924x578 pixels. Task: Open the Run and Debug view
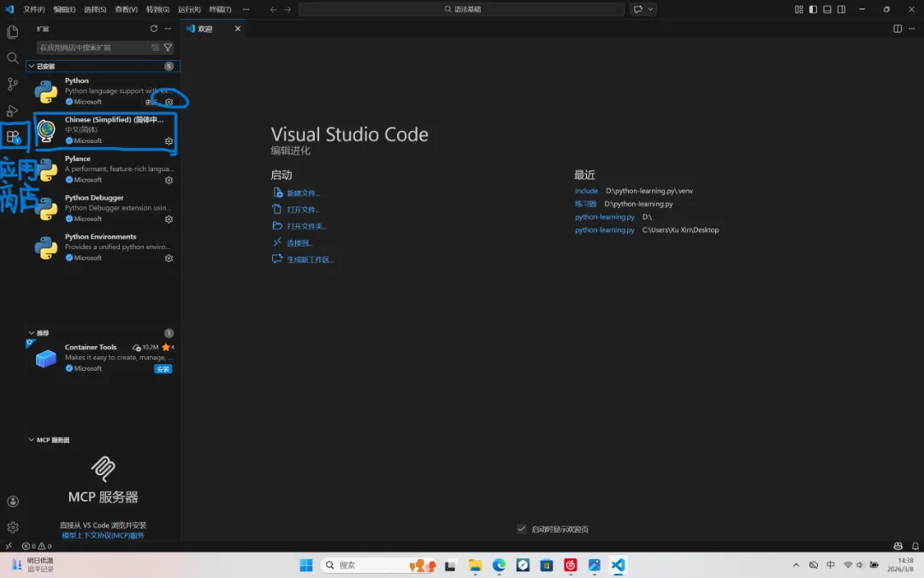[x=12, y=110]
